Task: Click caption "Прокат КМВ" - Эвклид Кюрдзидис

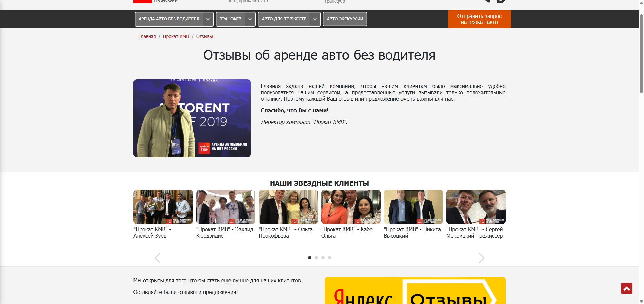Action: (x=225, y=233)
